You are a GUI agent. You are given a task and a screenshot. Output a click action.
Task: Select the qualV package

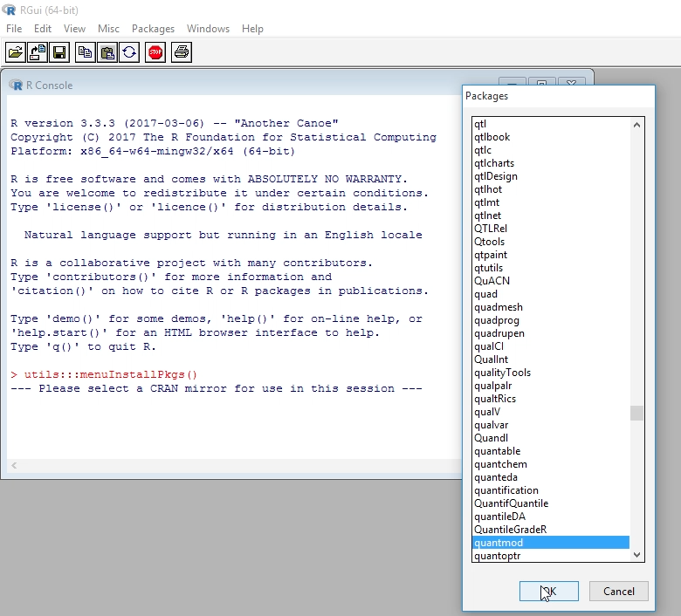550,412
